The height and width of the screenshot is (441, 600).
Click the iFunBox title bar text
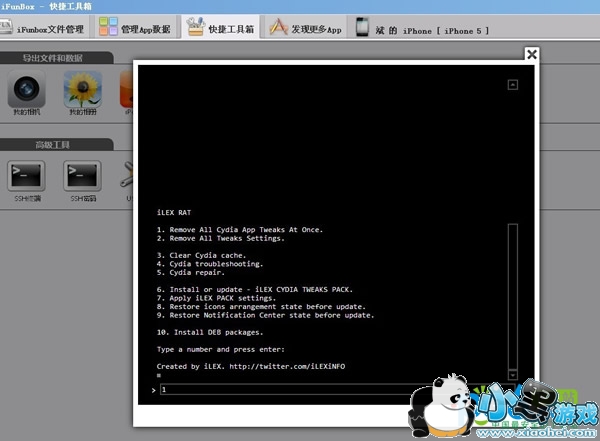pos(46,7)
